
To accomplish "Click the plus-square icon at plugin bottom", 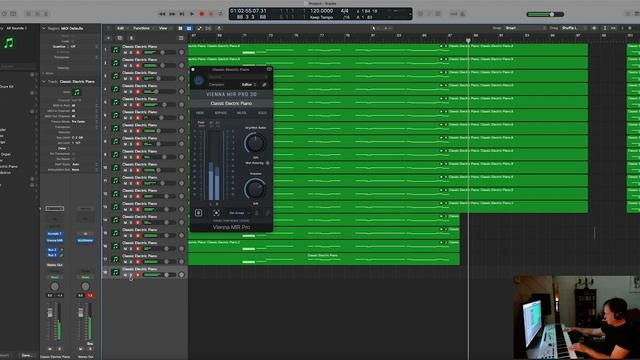I will click(x=198, y=213).
